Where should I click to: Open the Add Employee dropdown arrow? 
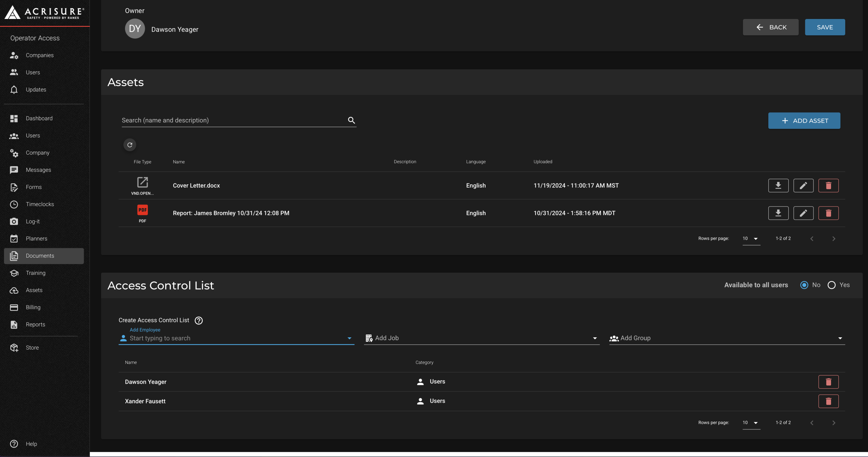click(349, 338)
